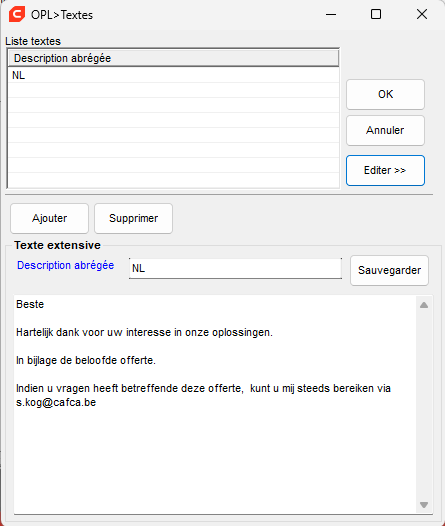Click the blue Description abrégée label

(x=66, y=265)
